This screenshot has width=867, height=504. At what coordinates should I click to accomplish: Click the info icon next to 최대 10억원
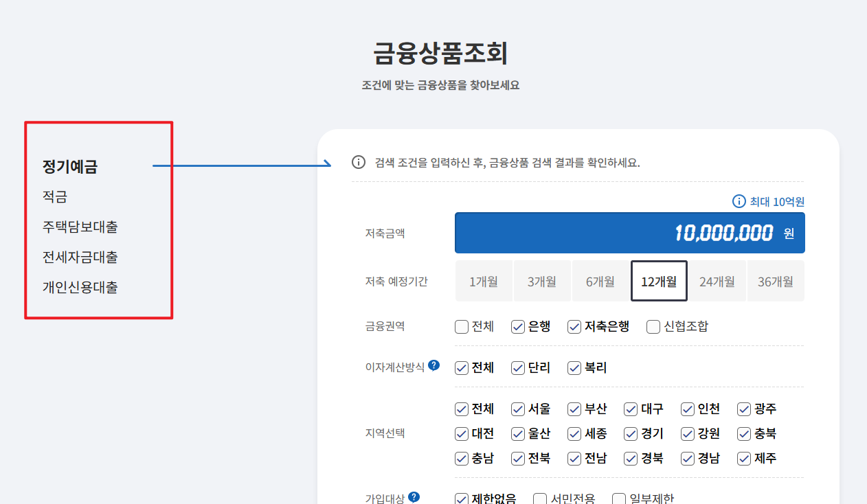(739, 201)
